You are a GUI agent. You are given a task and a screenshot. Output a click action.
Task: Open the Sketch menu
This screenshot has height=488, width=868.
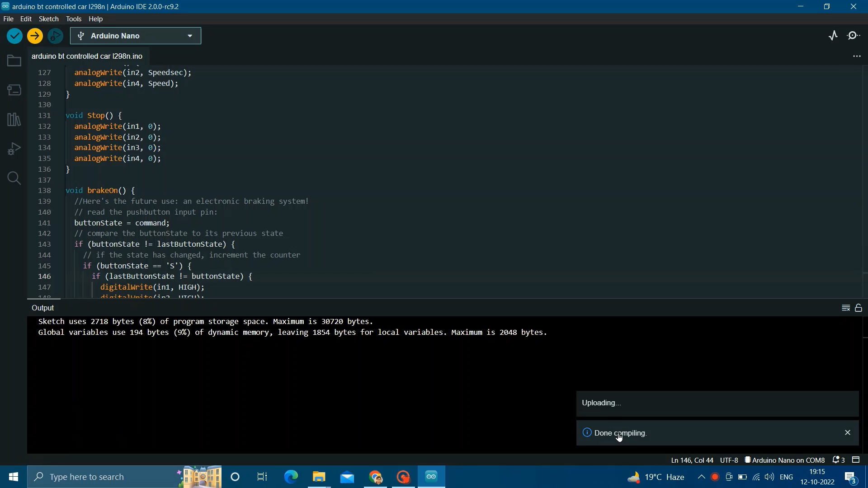coord(48,19)
